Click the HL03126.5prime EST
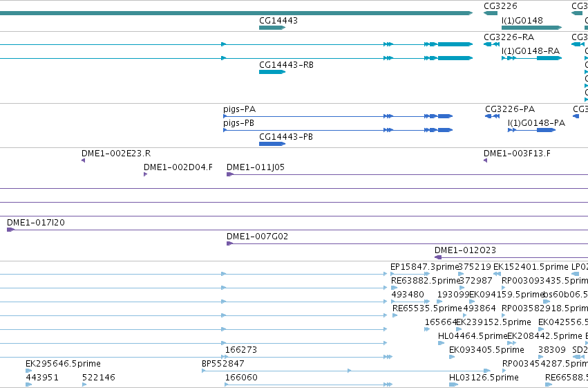588x388 pixels. click(454, 385)
